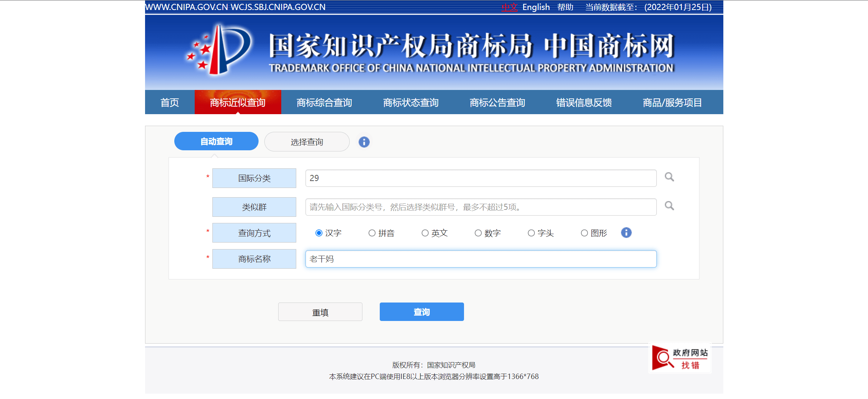Switch language to English
Screen dimensions: 868x399
[536, 7]
